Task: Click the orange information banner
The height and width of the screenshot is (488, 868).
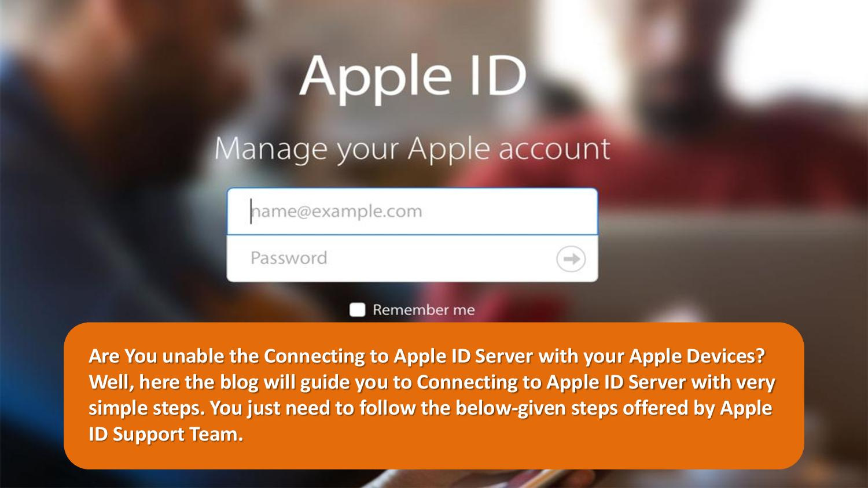Action: pos(434,395)
